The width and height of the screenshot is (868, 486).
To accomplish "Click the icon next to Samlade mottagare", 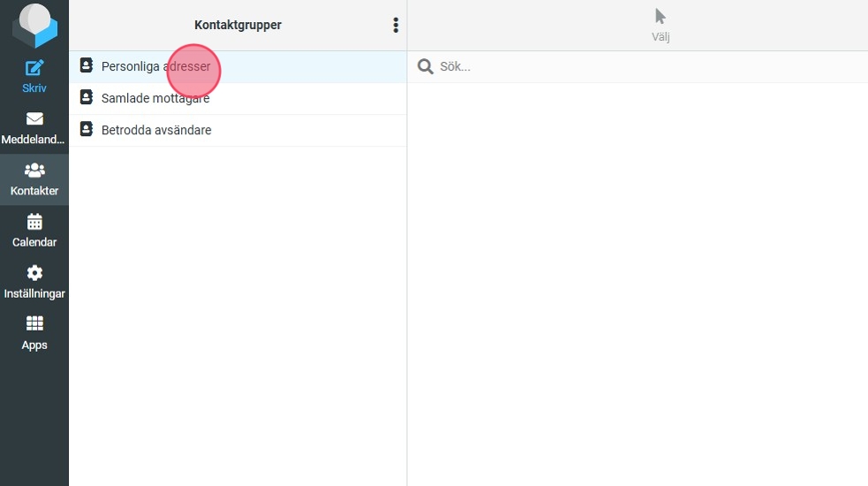I will click(86, 97).
